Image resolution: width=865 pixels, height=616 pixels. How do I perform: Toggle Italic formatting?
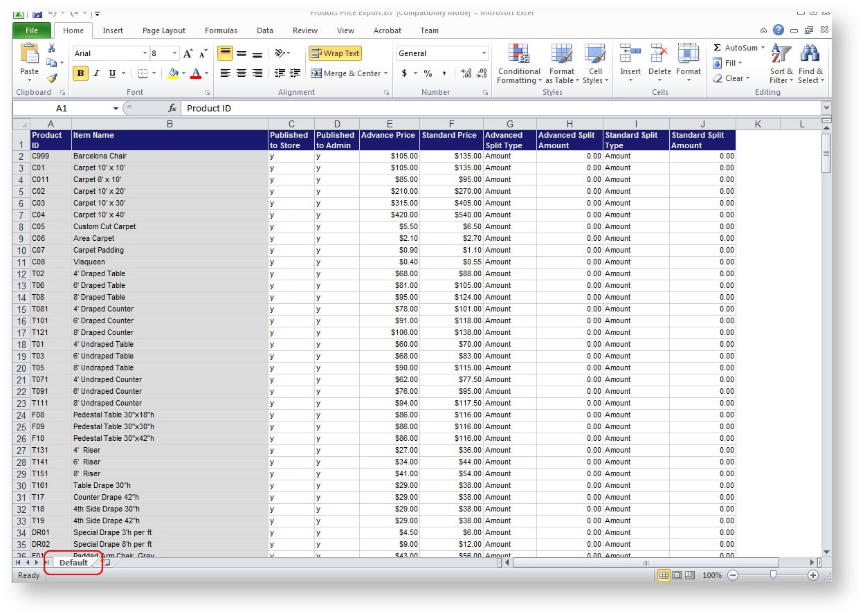point(96,73)
